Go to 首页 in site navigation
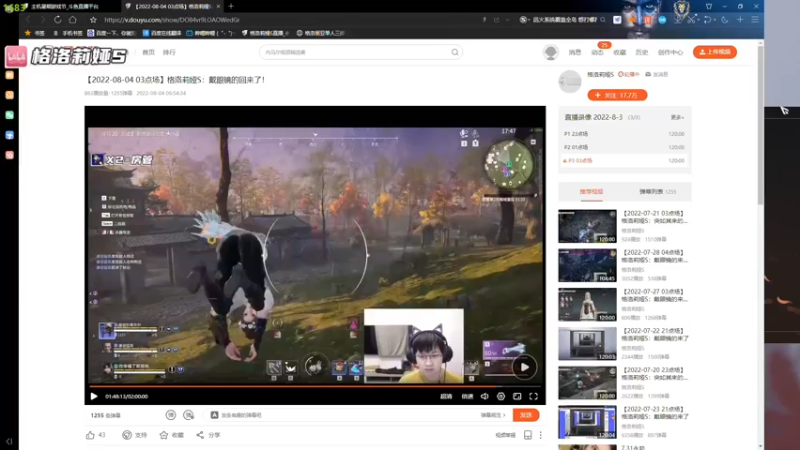 click(148, 52)
